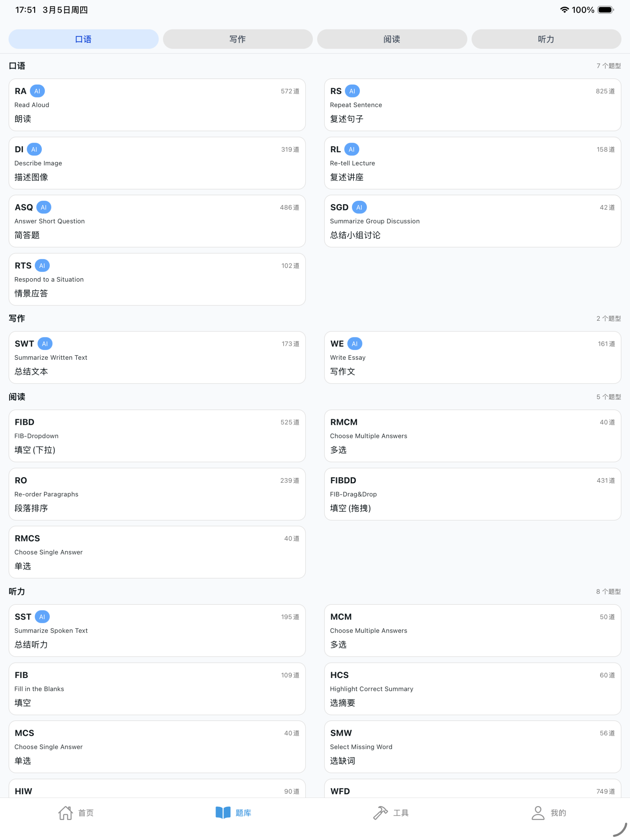Open the SMW Select Missing Word card

[473, 747]
